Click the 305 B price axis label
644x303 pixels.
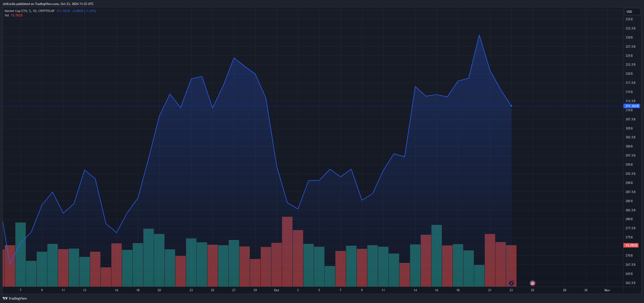coord(629,128)
